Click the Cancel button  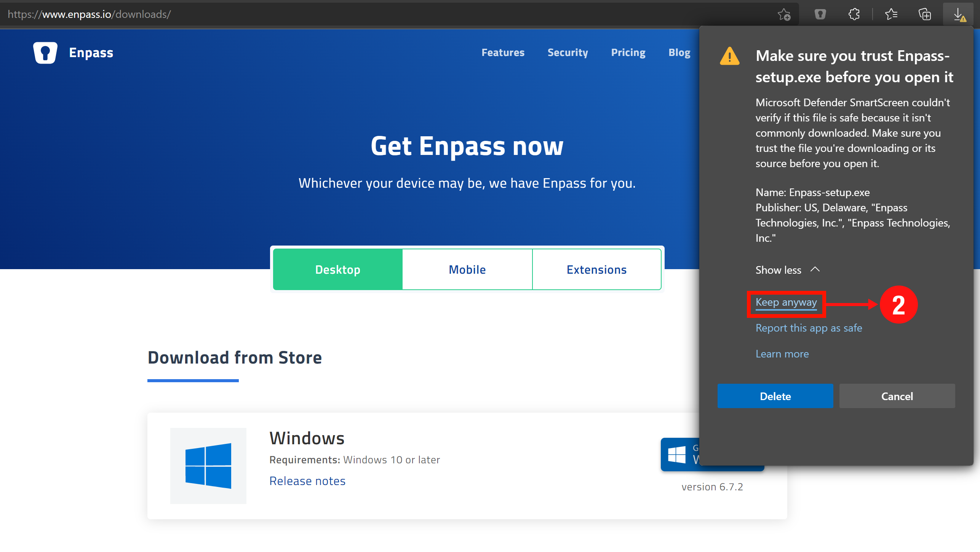[897, 396]
